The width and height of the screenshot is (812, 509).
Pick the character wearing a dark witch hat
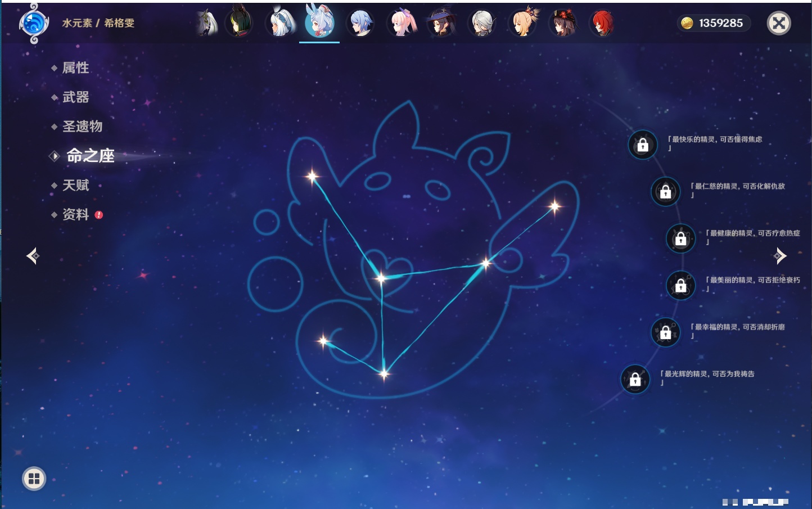pyautogui.click(x=441, y=23)
